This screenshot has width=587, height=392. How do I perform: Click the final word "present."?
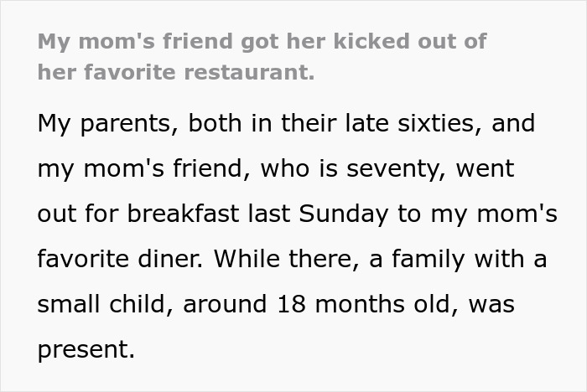pos(86,349)
